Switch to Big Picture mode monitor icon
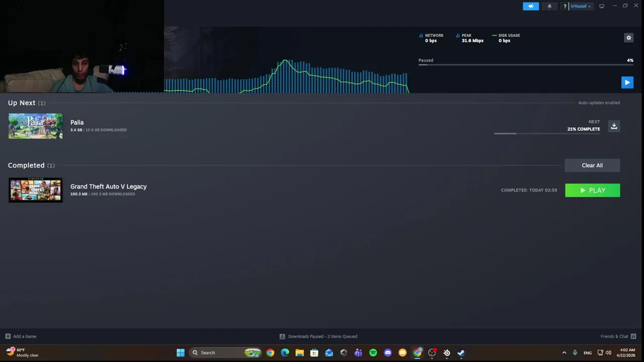 [601, 7]
